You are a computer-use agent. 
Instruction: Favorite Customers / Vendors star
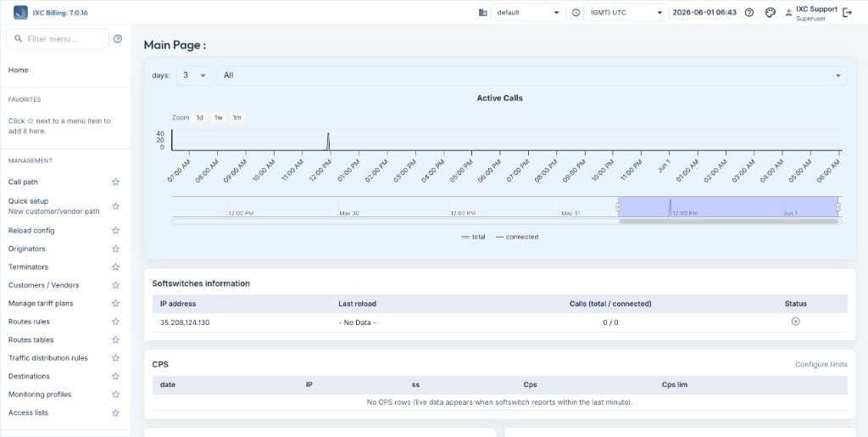(115, 285)
